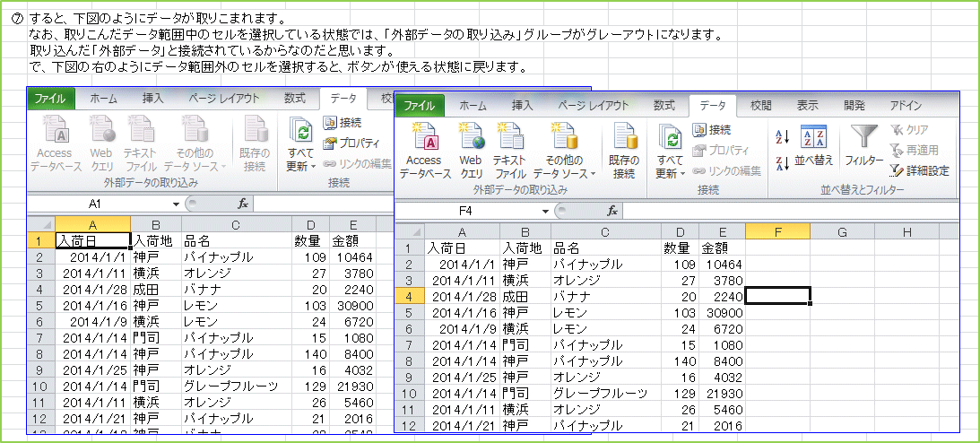The width and height of the screenshot is (980, 443).
Task: Open the 開発 ribbon tab
Action: coord(855,105)
